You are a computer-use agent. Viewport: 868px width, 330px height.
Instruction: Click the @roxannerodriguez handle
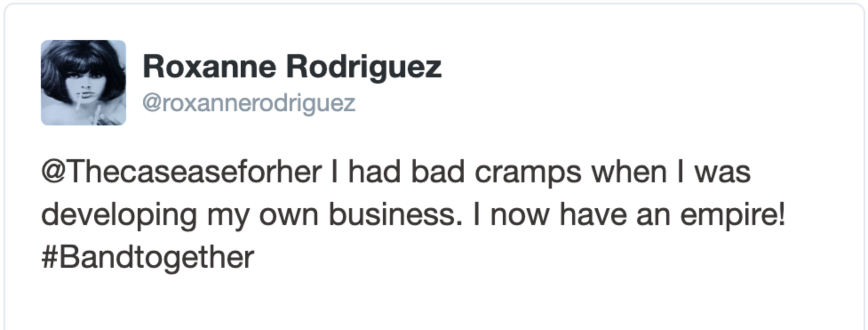click(x=249, y=103)
